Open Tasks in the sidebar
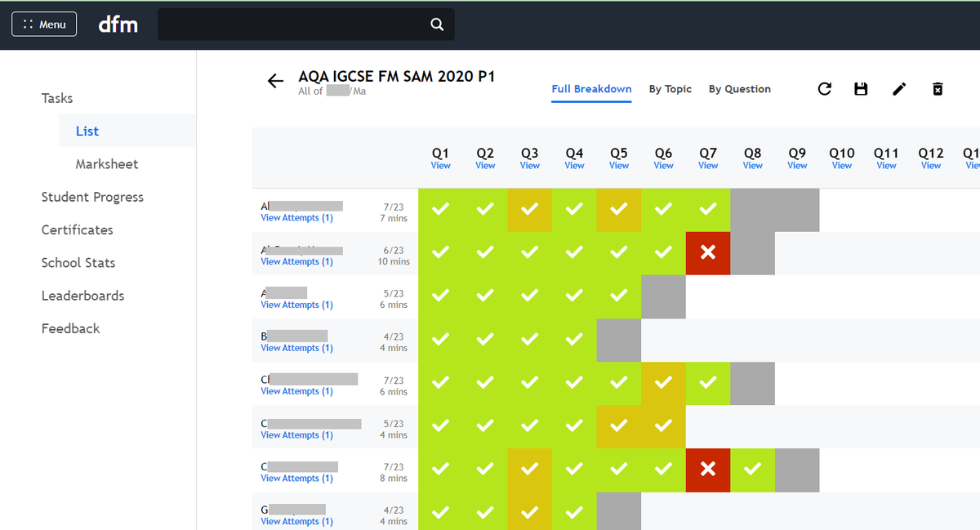This screenshot has height=530, width=980. [x=57, y=98]
